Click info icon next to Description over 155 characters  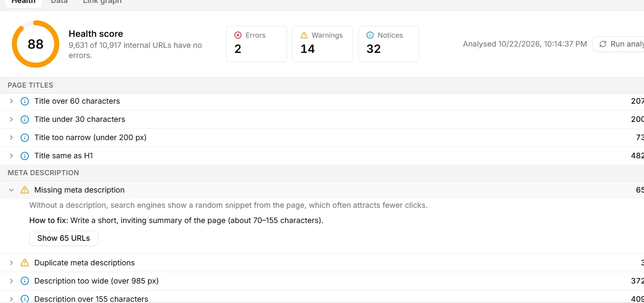pyautogui.click(x=25, y=299)
